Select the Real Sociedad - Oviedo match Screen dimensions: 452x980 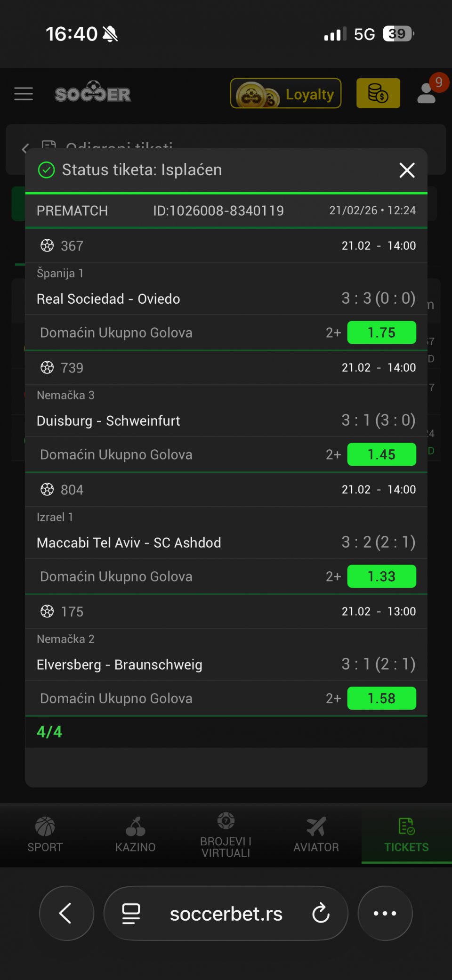pos(108,299)
